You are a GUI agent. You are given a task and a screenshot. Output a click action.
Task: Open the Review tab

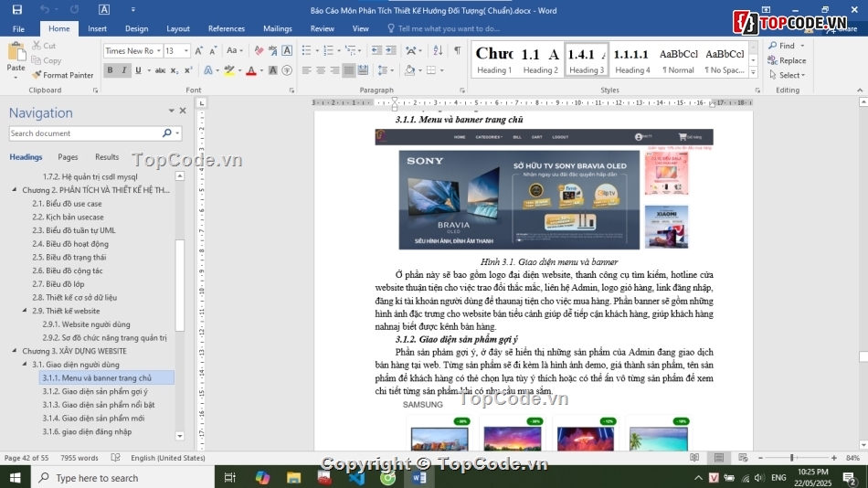323,29
